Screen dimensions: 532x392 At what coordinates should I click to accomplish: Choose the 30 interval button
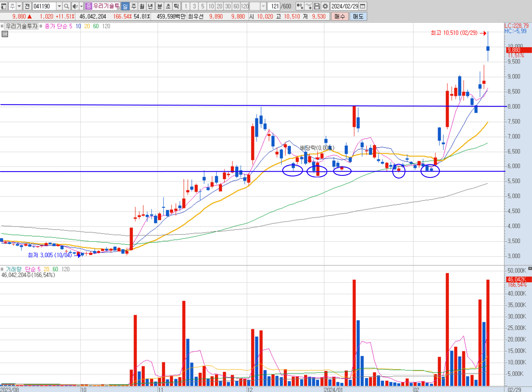(228, 6)
